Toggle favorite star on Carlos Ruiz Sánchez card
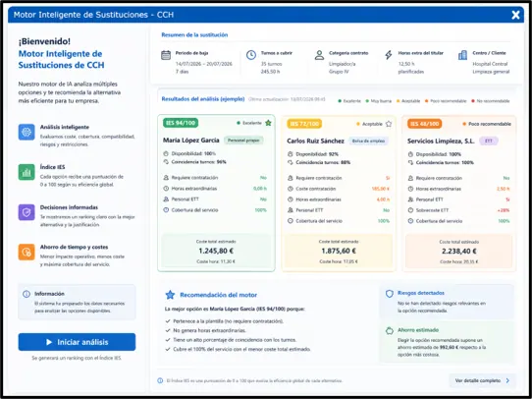 pos(389,124)
